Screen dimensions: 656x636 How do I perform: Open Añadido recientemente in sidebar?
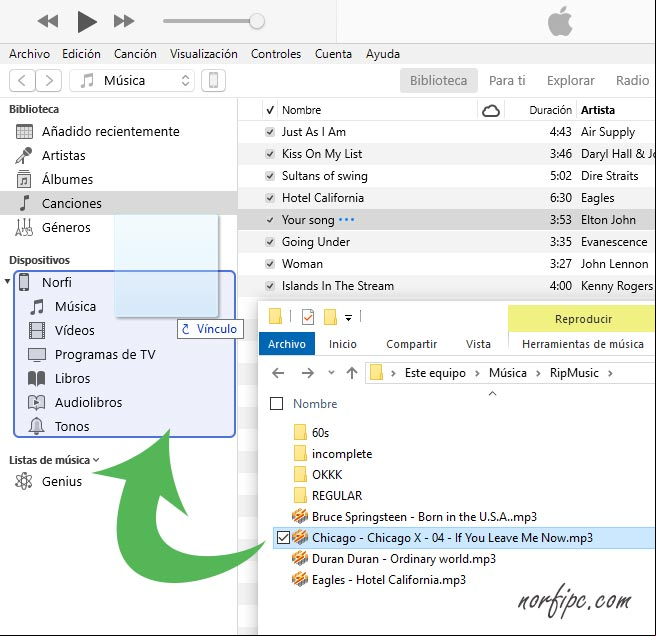[x=110, y=131]
